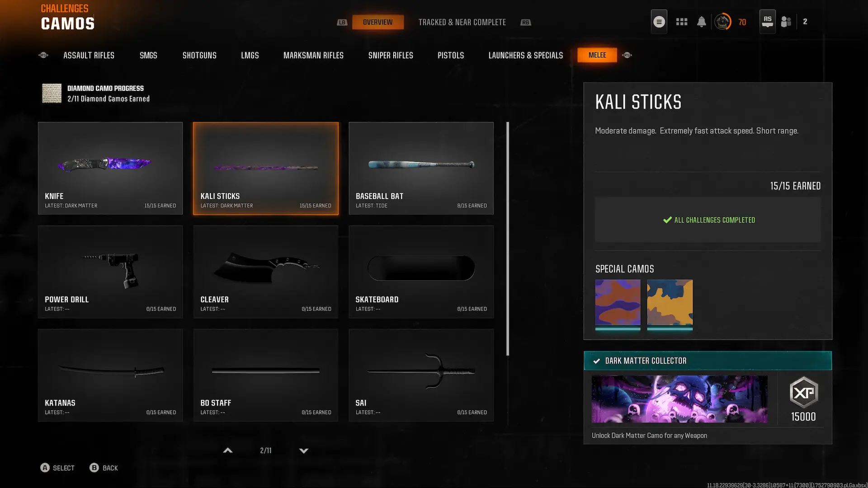Click the Diamond Camo progress icon
Screen dimensions: 868x488
pos(52,93)
